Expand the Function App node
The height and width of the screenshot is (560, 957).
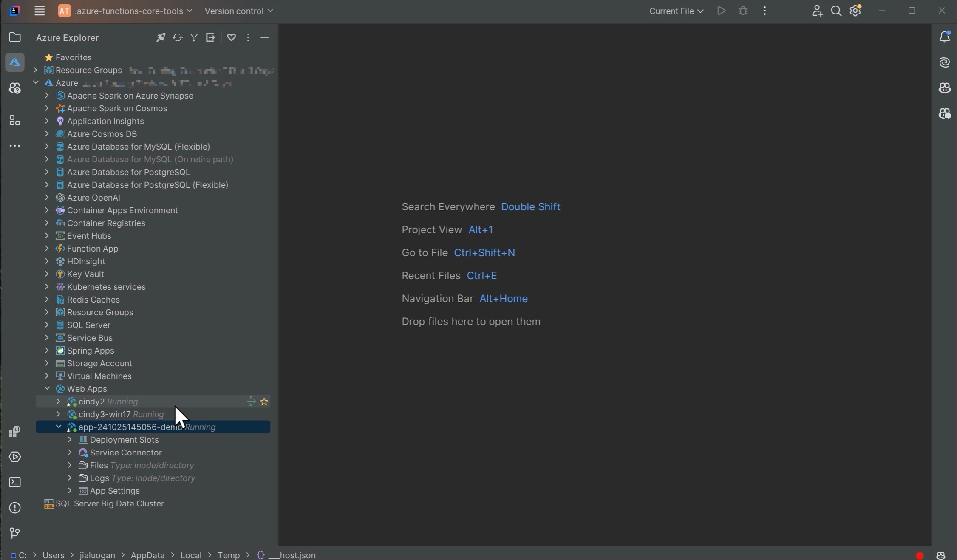pyautogui.click(x=47, y=249)
